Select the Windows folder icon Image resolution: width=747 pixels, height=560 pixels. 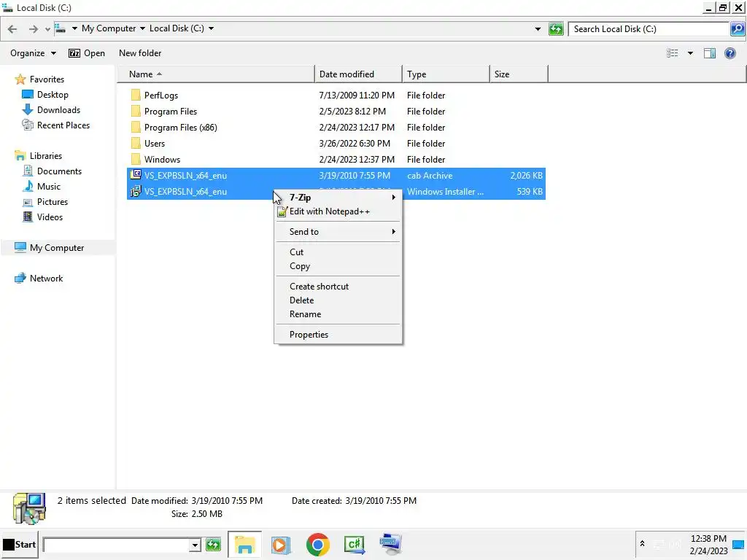tap(136, 160)
